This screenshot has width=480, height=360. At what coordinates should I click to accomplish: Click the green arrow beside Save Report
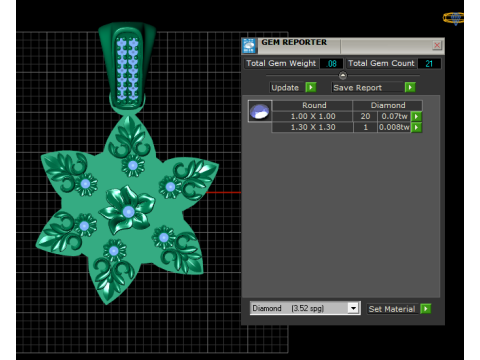click(410, 87)
